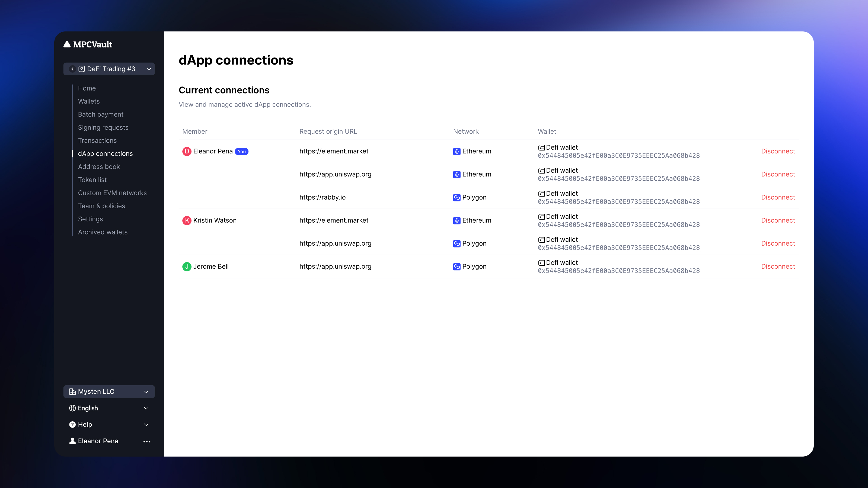Expand the DeFi Trading #3 vault dropdown
Viewport: 868px width, 488px height.
[x=149, y=69]
